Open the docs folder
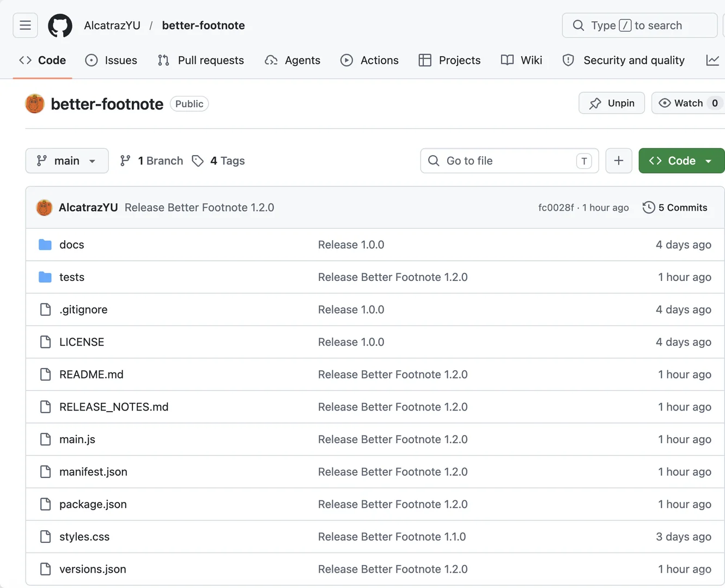 tap(72, 244)
